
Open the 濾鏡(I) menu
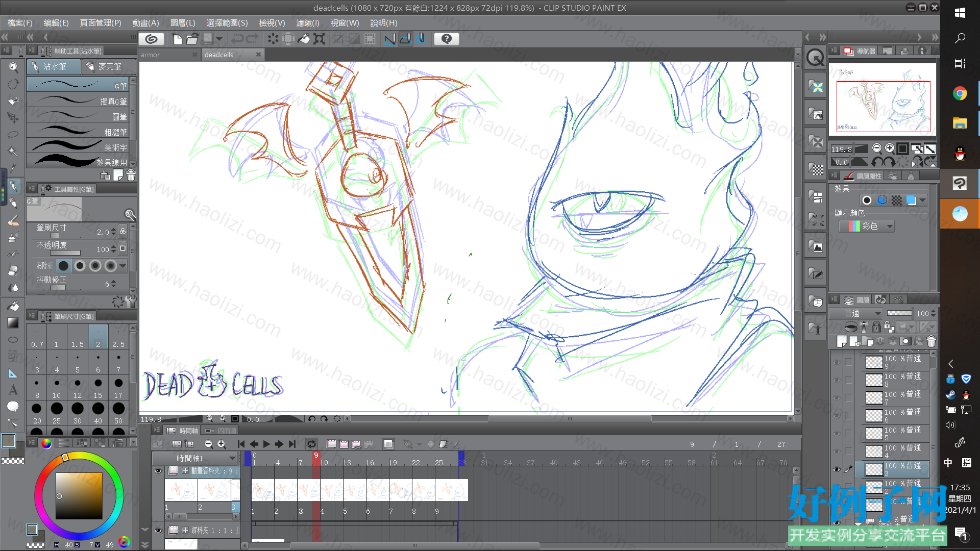click(x=308, y=23)
